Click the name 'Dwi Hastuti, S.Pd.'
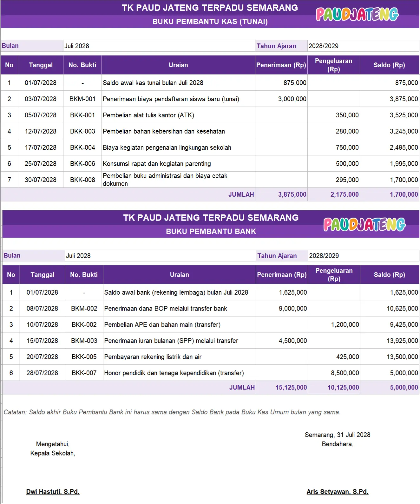 coord(53,492)
